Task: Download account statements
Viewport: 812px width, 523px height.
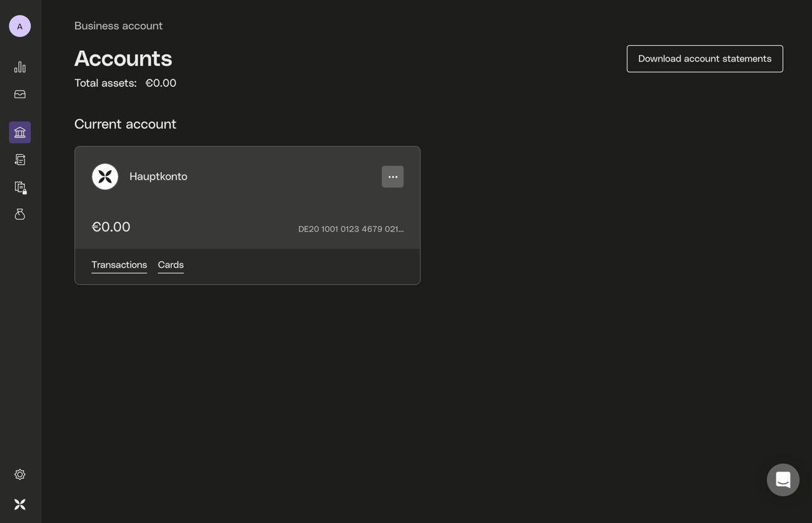Action: click(705, 59)
